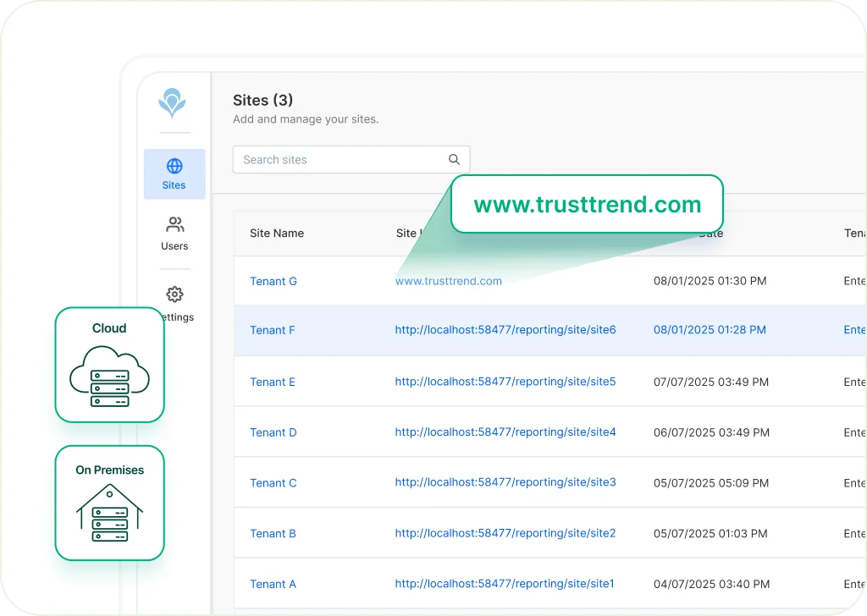Click the www.trusttrend.com callout bubble
867x616 pixels.
pos(587,203)
